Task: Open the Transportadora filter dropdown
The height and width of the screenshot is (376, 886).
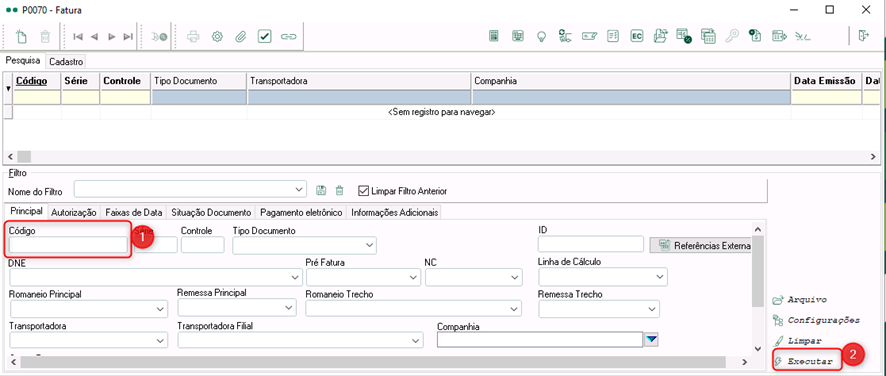Action: click(x=161, y=340)
